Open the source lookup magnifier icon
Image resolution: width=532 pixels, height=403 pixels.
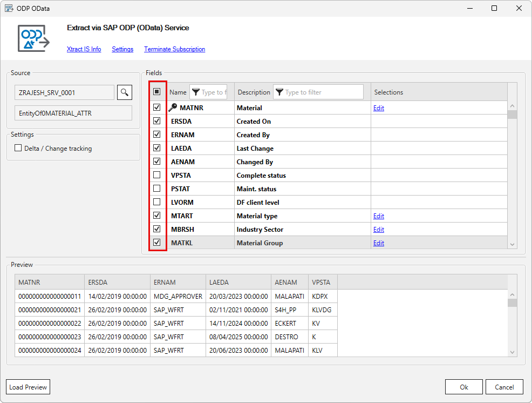pos(125,92)
